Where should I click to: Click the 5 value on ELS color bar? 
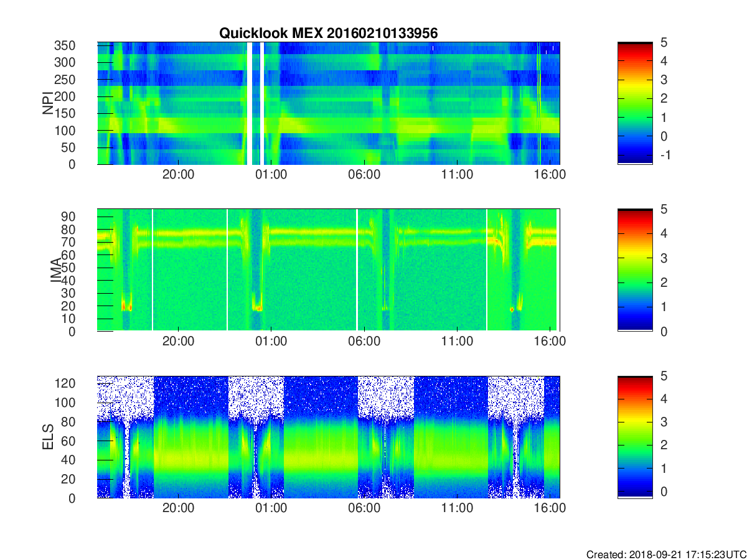[x=664, y=376]
